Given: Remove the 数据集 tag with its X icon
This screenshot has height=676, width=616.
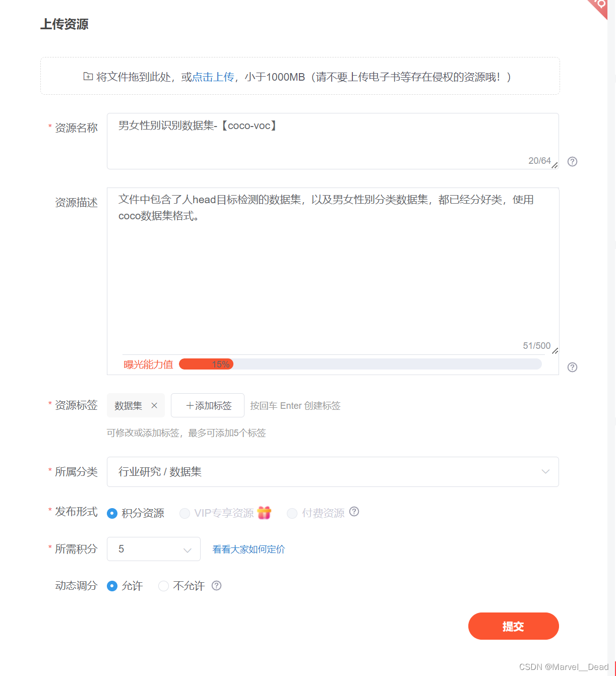Looking at the screenshot, I should pyautogui.click(x=154, y=405).
